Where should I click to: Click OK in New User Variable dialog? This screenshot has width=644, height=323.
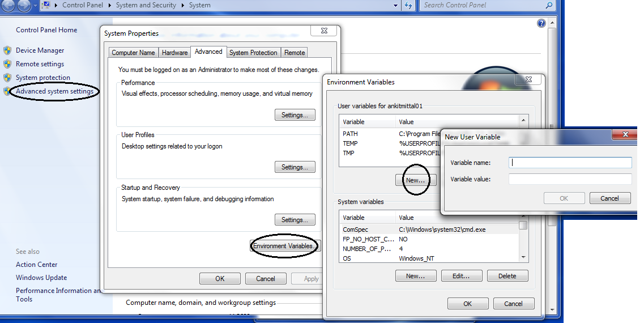pyautogui.click(x=564, y=198)
